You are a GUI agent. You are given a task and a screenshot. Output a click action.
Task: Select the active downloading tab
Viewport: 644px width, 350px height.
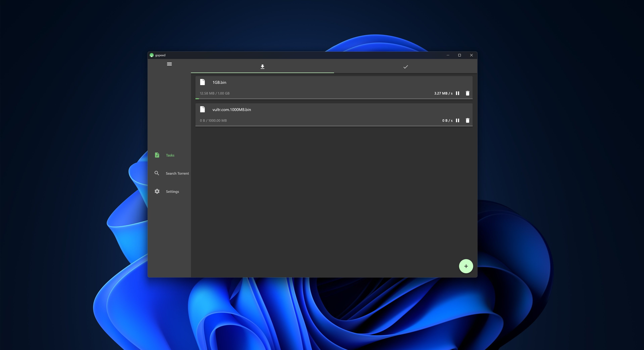click(x=262, y=67)
